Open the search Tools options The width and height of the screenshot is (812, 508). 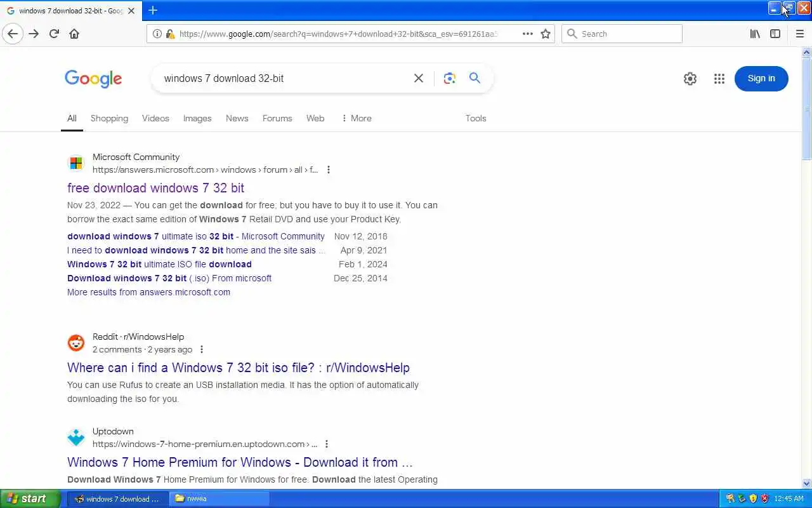click(x=476, y=118)
